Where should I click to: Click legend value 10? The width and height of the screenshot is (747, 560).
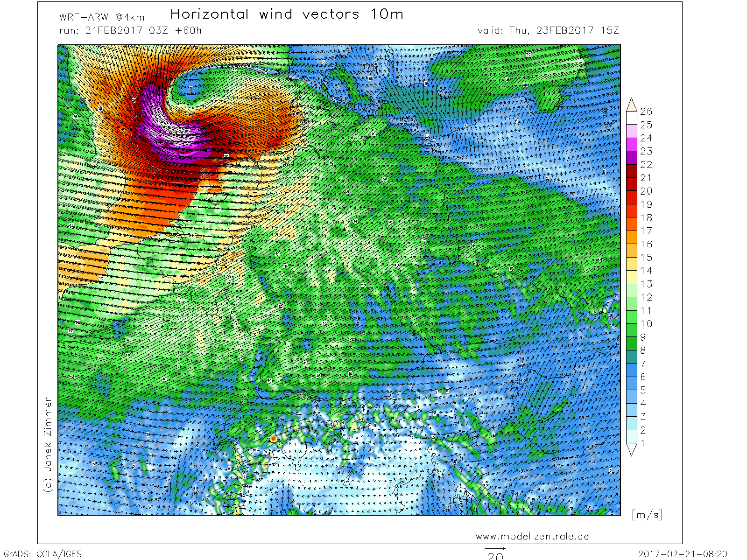[646, 323]
